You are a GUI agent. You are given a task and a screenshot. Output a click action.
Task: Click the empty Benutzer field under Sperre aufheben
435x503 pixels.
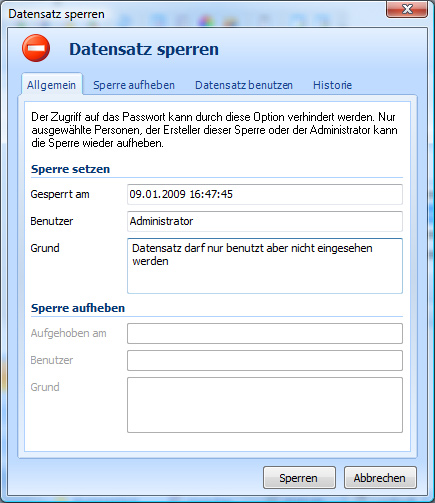click(x=265, y=360)
